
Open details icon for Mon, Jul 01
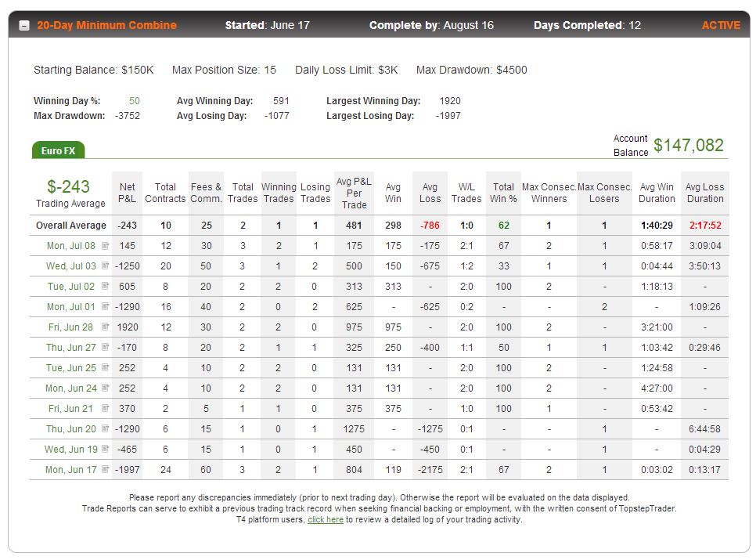click(105, 306)
